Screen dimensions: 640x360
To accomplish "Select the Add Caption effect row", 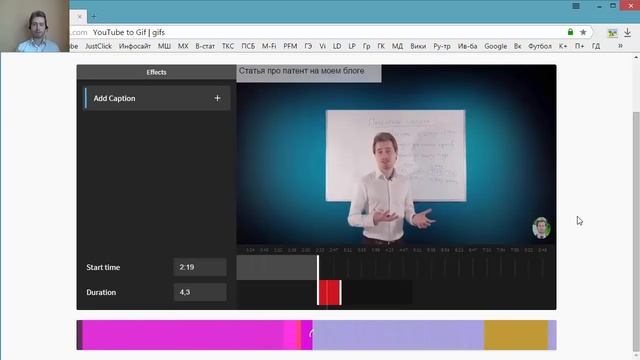I will click(157, 98).
